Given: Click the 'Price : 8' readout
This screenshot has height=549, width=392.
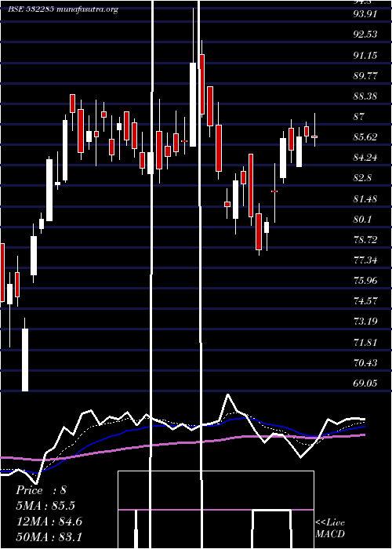Looking at the screenshot, I should tap(42, 490).
